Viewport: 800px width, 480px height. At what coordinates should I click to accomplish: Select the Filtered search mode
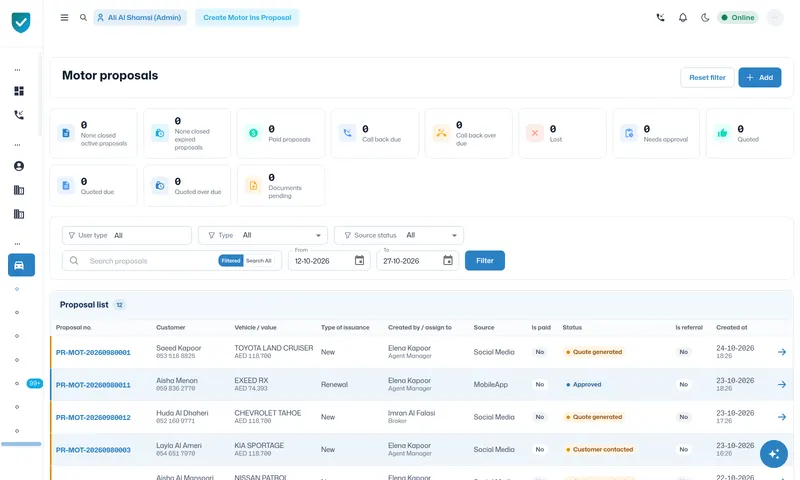click(231, 261)
